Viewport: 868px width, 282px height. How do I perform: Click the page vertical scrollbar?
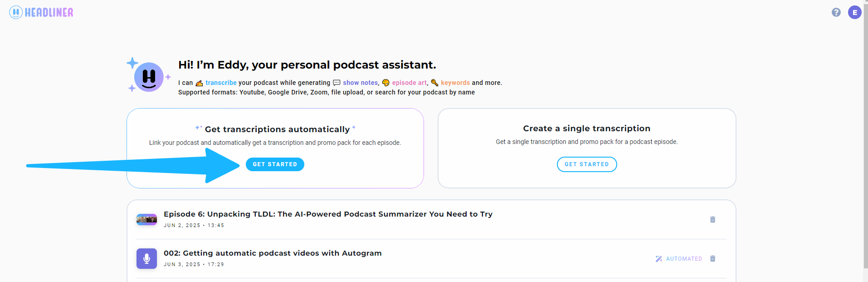866,136
